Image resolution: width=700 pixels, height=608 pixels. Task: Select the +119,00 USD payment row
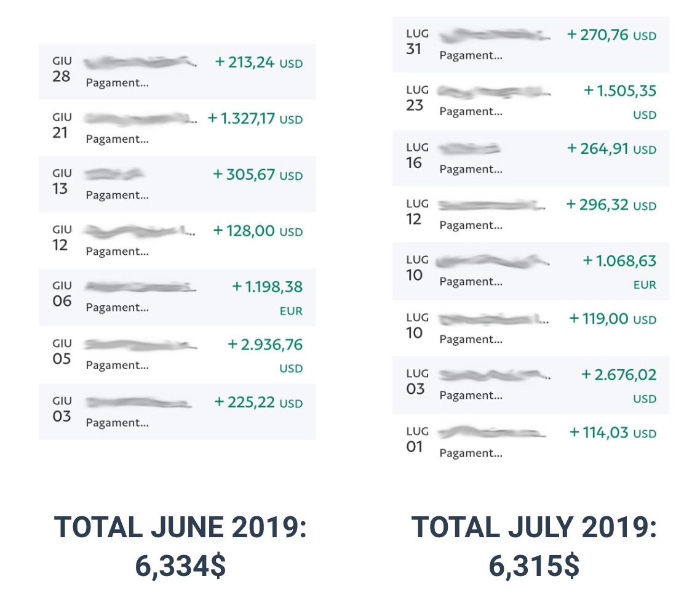[x=531, y=327]
